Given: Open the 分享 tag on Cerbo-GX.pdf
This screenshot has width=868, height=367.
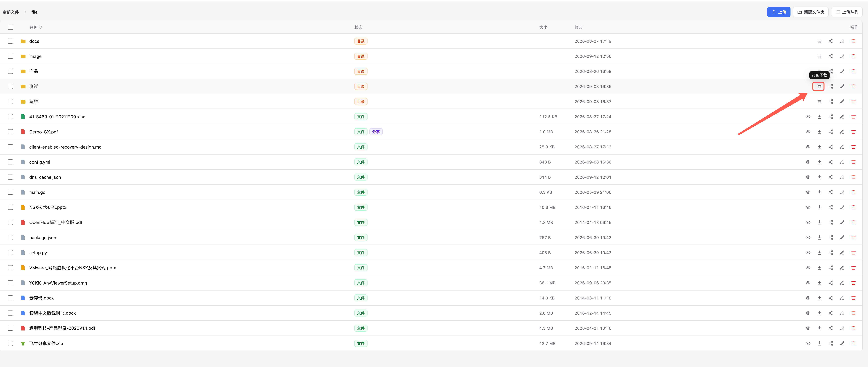Looking at the screenshot, I should [x=376, y=132].
